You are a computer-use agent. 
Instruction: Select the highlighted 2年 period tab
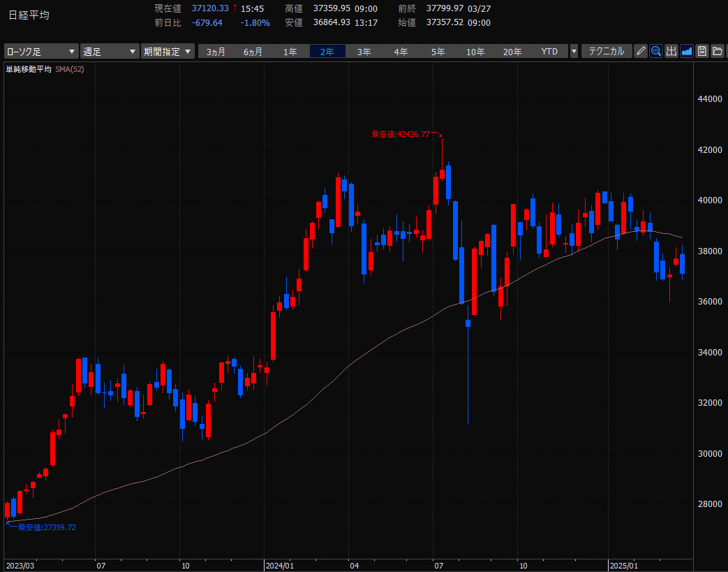point(327,52)
